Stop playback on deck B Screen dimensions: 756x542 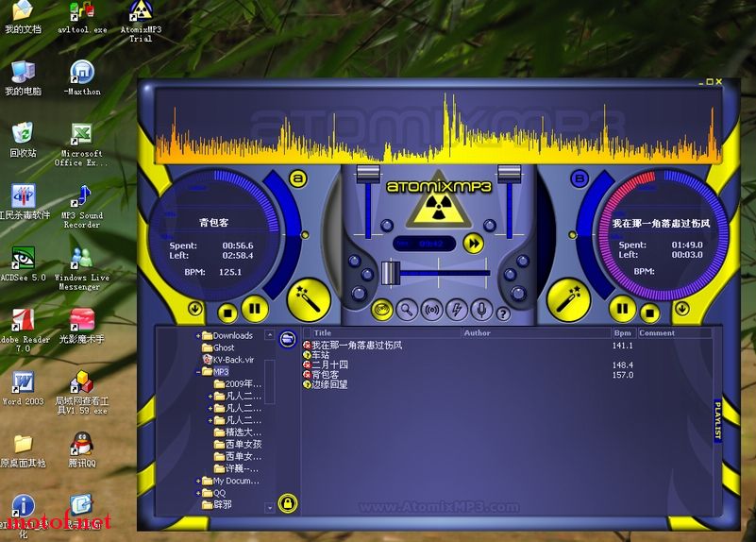[x=650, y=313]
